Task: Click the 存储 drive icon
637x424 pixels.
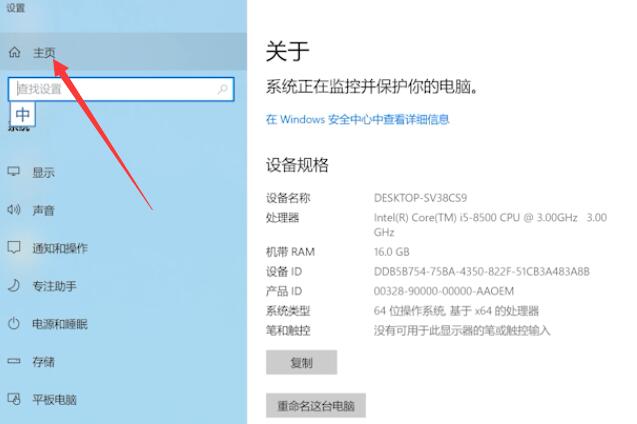Action: (14, 361)
